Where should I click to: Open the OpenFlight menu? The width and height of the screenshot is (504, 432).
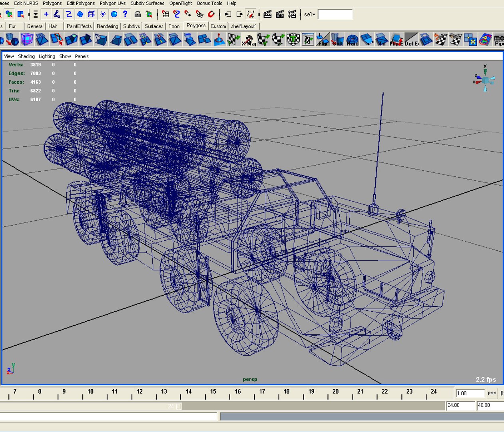click(181, 3)
